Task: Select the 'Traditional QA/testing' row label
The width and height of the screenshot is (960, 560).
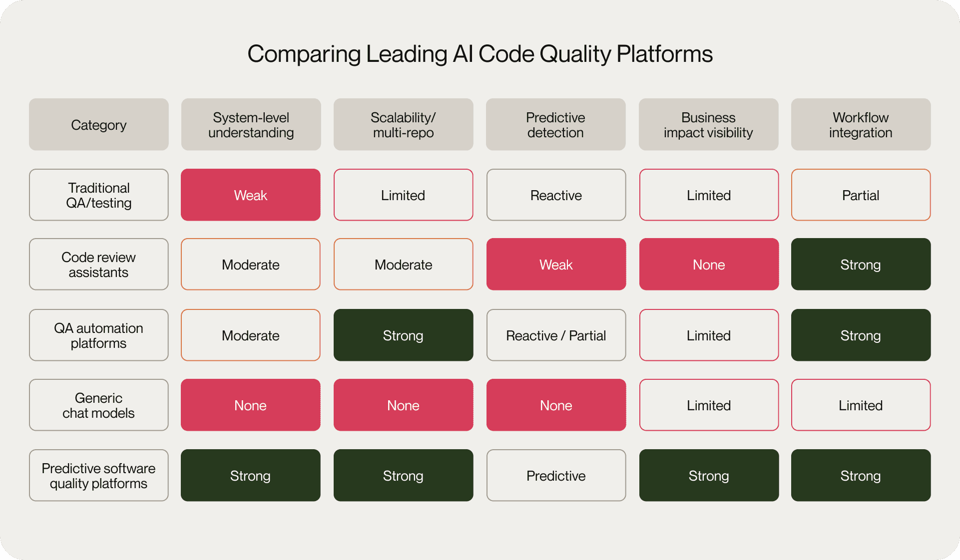Action: click(x=98, y=195)
